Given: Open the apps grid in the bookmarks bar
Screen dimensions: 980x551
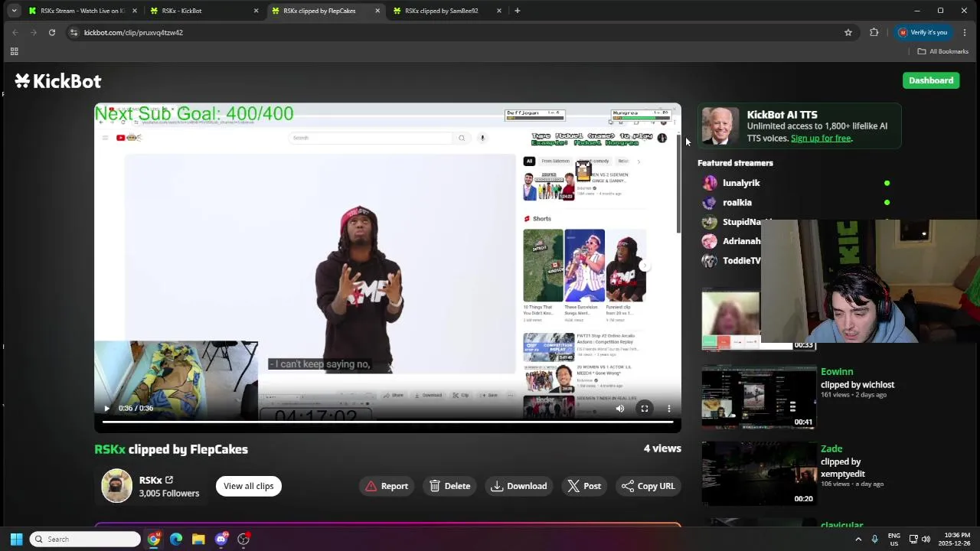Looking at the screenshot, I should [x=14, y=51].
